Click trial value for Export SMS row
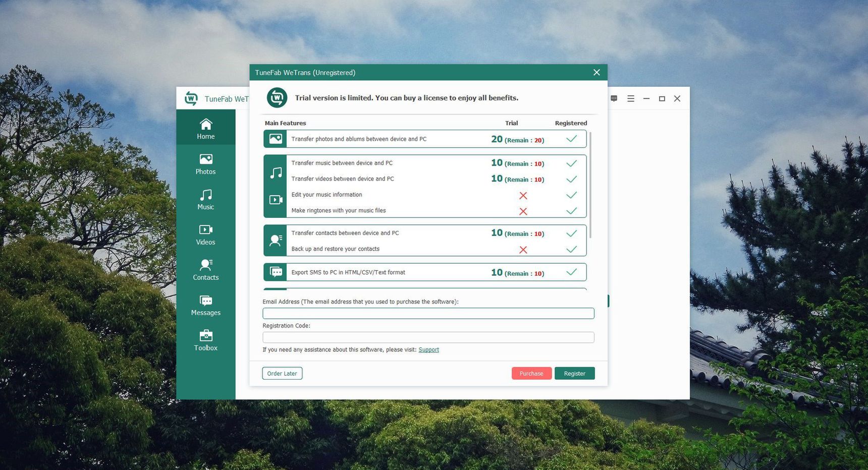868x470 pixels. (x=518, y=272)
